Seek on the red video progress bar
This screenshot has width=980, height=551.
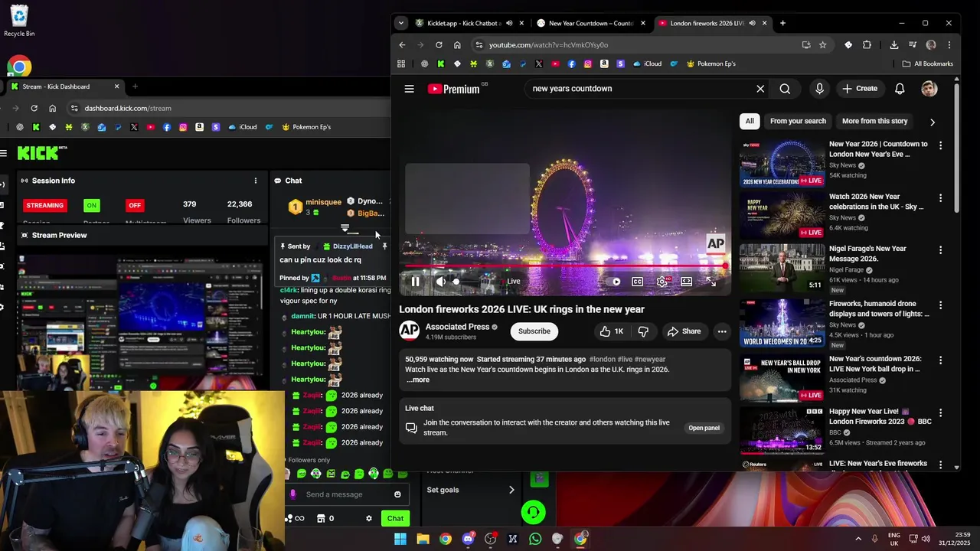coord(565,266)
